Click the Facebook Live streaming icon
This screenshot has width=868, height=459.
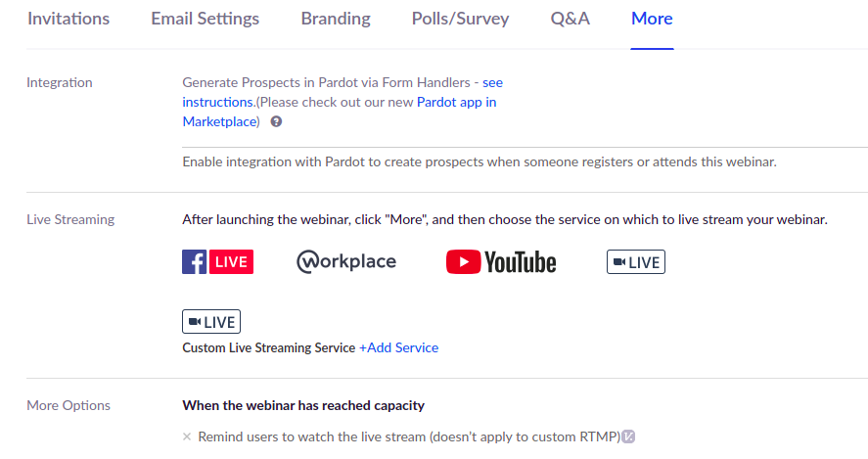(x=217, y=262)
